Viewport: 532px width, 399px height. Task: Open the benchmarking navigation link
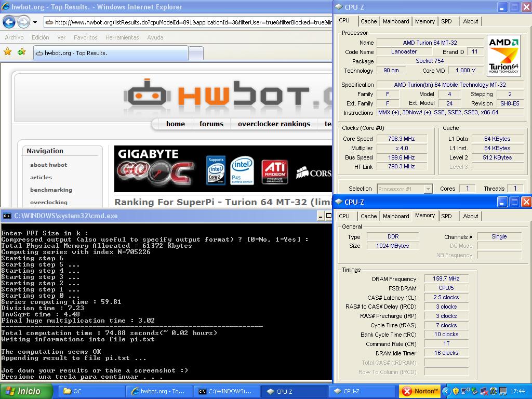51,190
